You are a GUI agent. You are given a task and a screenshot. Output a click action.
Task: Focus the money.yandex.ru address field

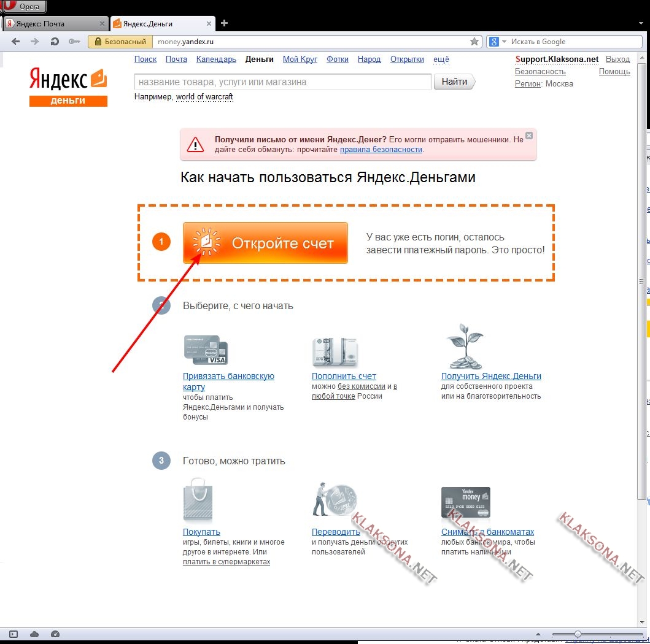pos(311,42)
